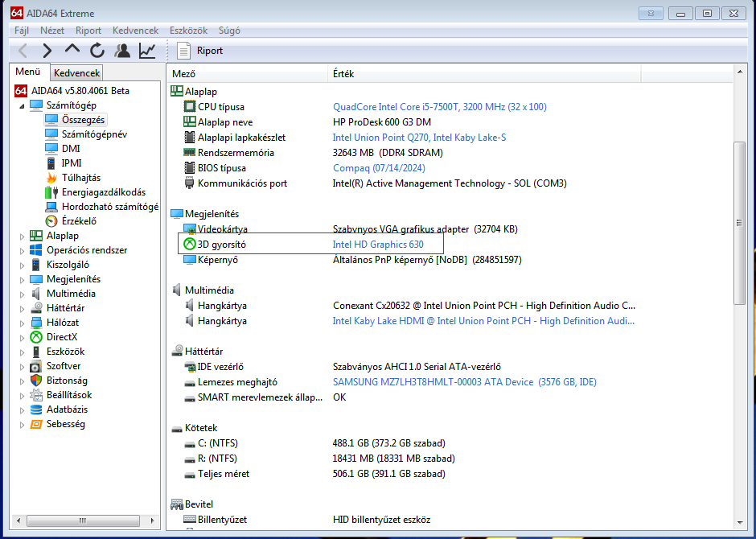The image size is (756, 539).
Task: Open the SAMSUNG MZ7LH3T8HMLT-00003 link
Action: [465, 382]
